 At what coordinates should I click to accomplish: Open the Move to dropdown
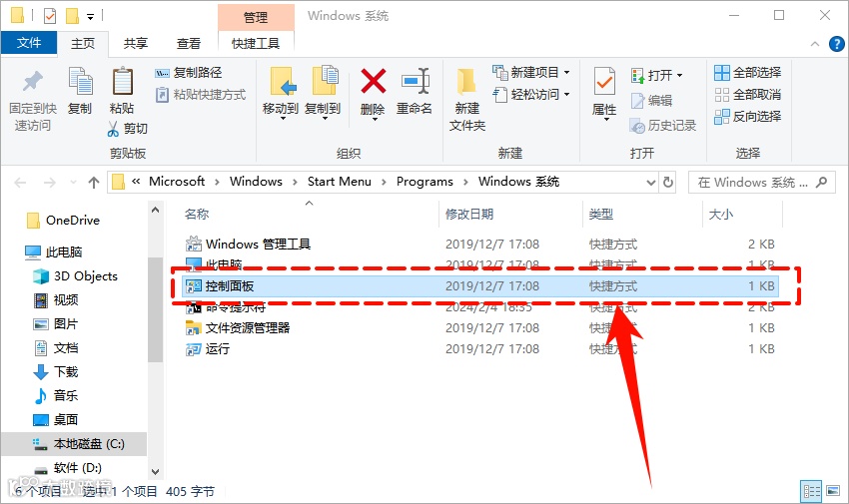[x=281, y=93]
